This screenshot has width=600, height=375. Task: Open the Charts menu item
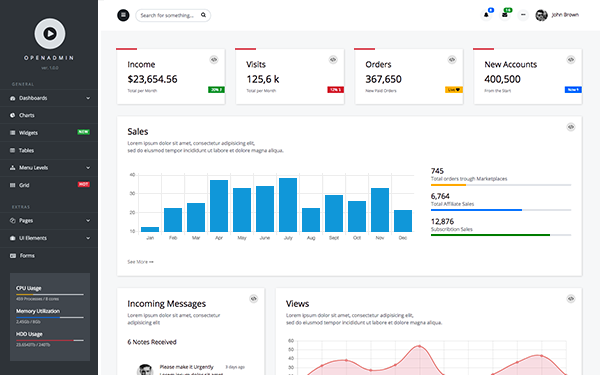click(x=49, y=115)
